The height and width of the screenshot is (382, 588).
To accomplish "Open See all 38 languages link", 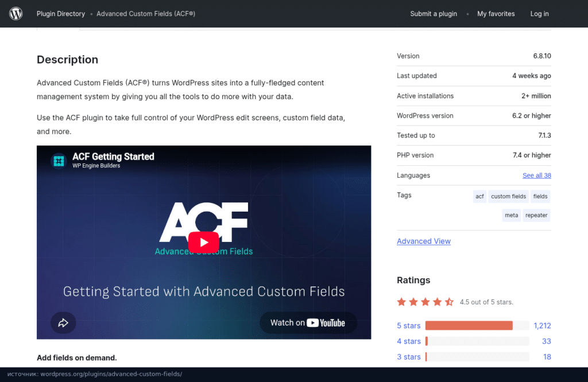I will [x=537, y=176].
